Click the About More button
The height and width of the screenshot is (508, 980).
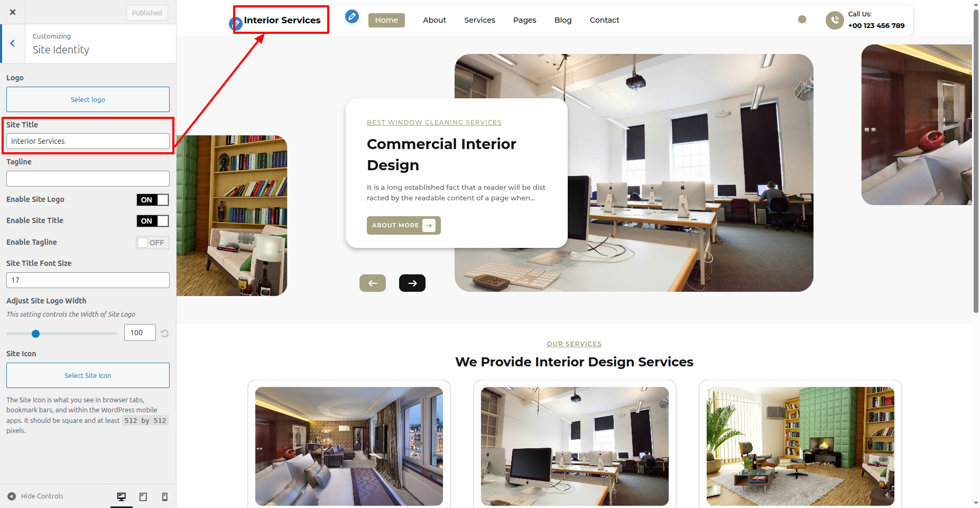(x=404, y=225)
